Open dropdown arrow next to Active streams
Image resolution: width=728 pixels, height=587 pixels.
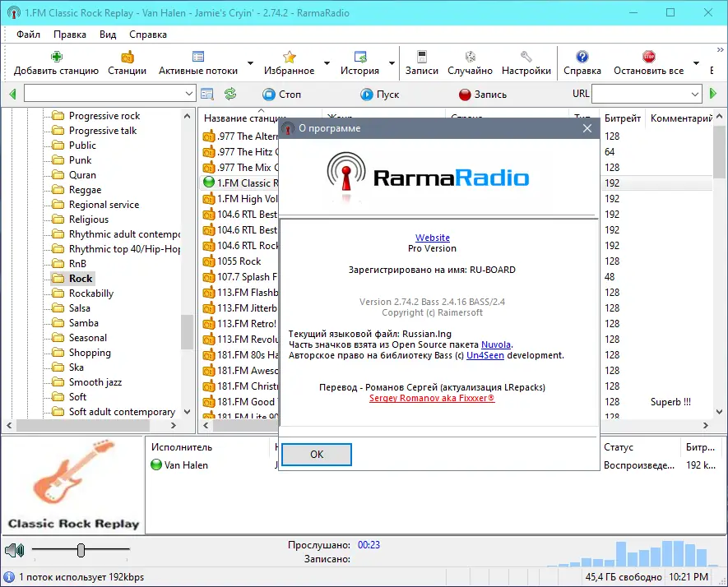250,63
